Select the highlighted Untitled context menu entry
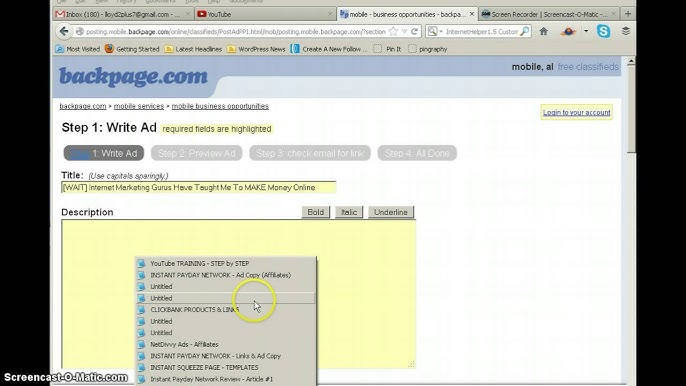The height and width of the screenshot is (386, 686). coord(225,298)
